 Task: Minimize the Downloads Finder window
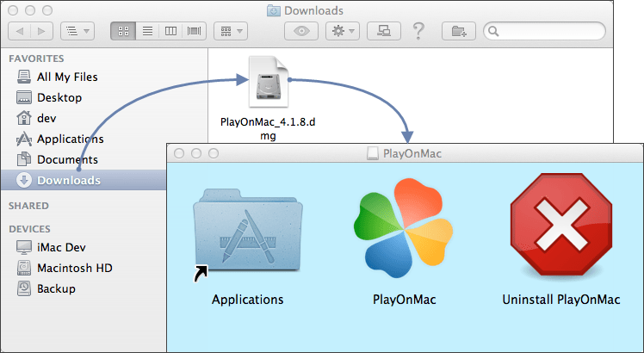click(x=30, y=10)
